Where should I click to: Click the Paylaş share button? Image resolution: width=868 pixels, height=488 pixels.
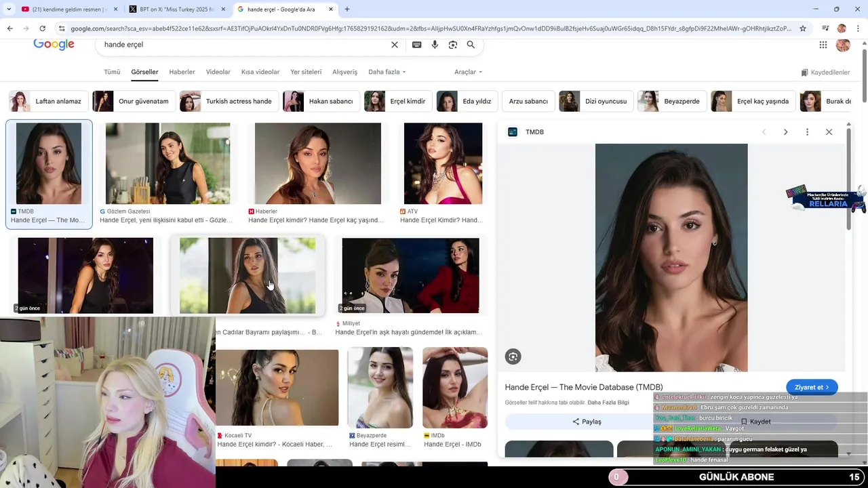pyautogui.click(x=587, y=422)
